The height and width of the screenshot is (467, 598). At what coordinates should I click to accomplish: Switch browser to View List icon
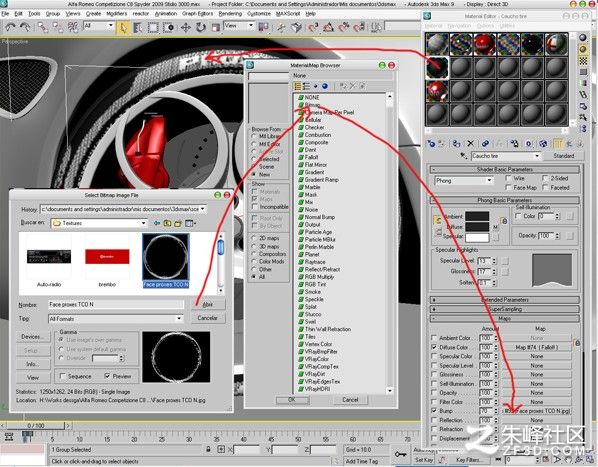pyautogui.click(x=297, y=86)
